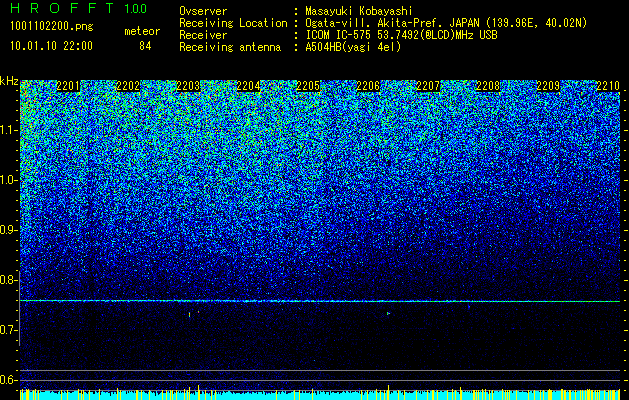Click the 0.8 frequency axis label

(8, 280)
